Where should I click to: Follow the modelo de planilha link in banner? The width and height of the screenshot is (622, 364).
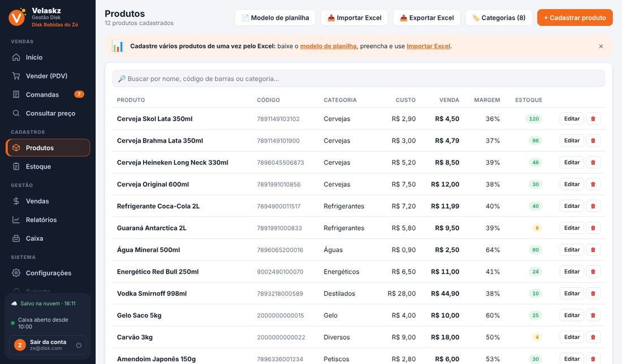click(x=328, y=46)
